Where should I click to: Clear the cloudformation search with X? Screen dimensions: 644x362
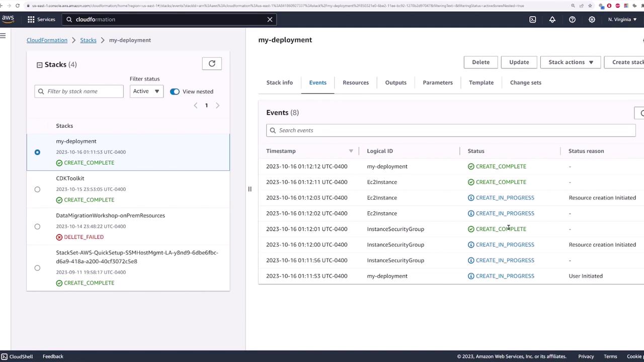(x=270, y=19)
